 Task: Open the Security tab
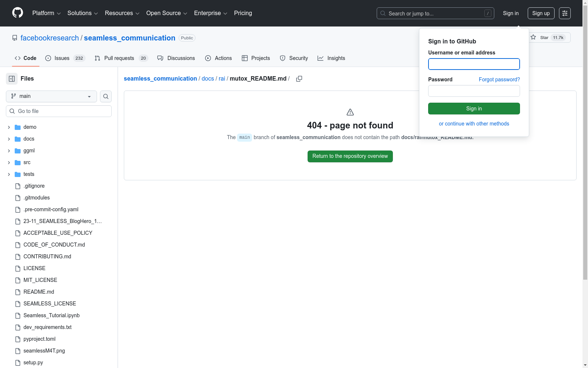coord(294,58)
